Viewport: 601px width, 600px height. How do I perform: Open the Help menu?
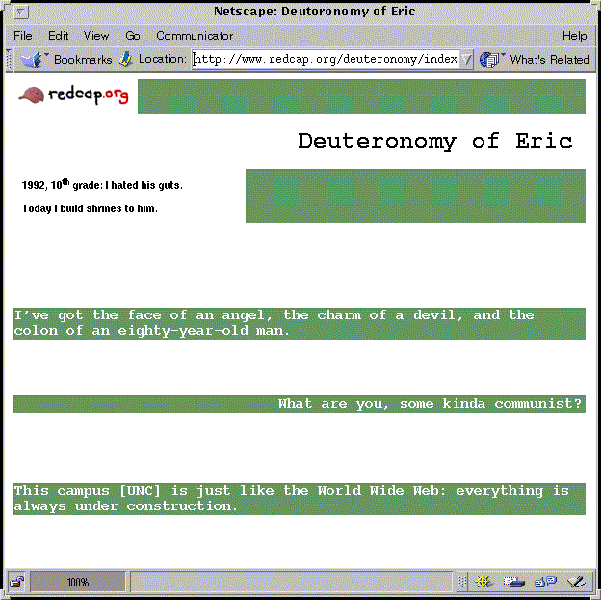pyautogui.click(x=574, y=36)
